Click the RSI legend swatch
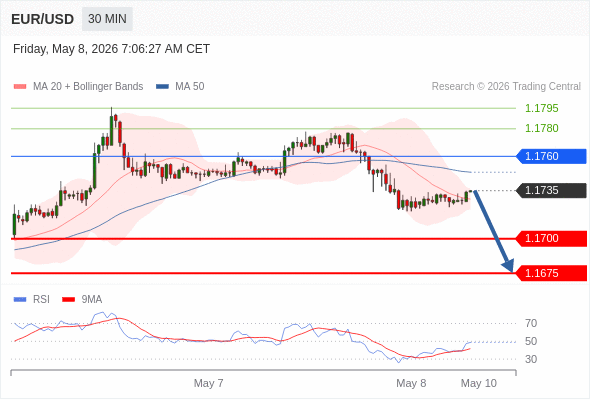Viewport: 590px width, 400px height. (20, 300)
